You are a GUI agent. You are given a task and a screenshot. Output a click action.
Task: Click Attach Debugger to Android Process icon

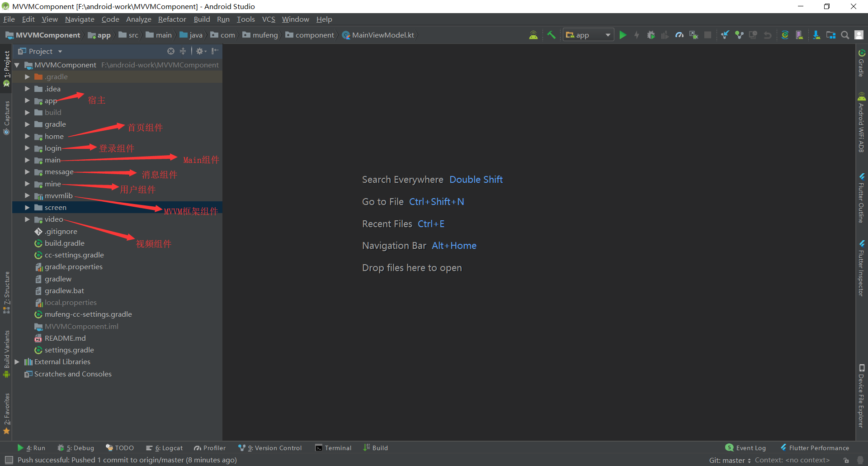(x=693, y=35)
